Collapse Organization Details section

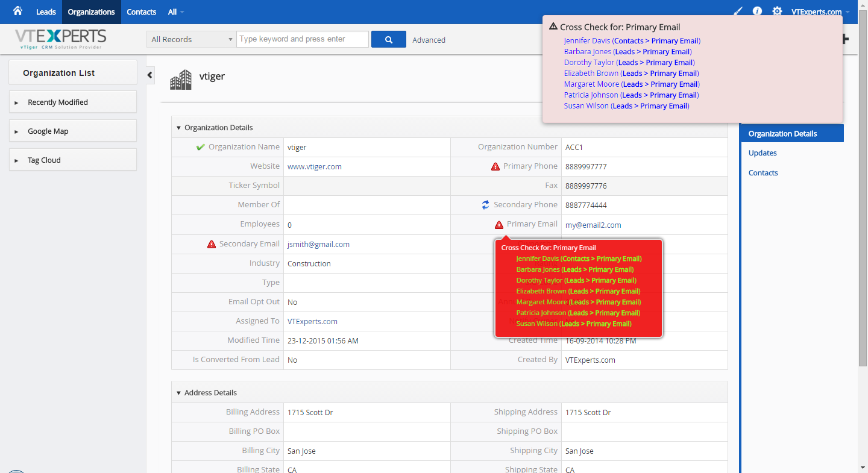tap(178, 128)
